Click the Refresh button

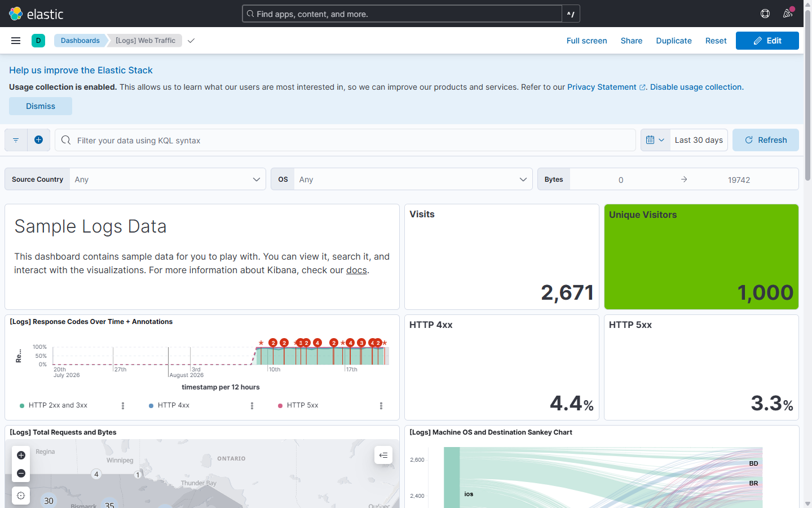765,140
